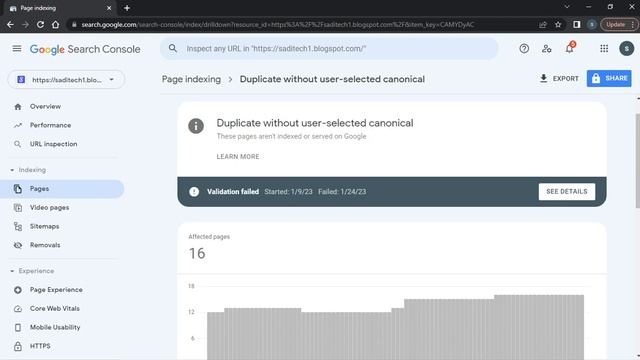Click the page vertical scrollbar
The height and width of the screenshot is (360, 640).
click(638, 160)
